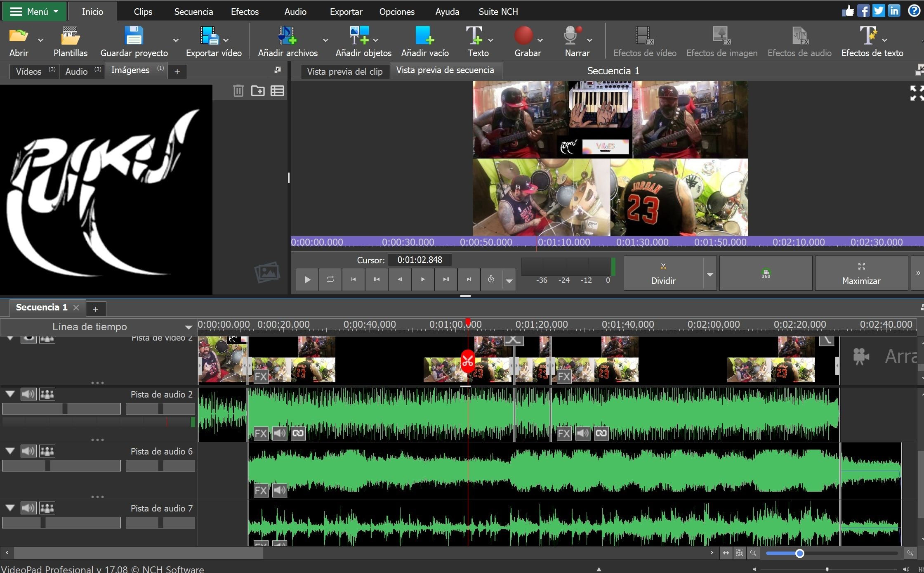924x573 pixels.
Task: Select the Narrar microphone icon
Action: 571,36
